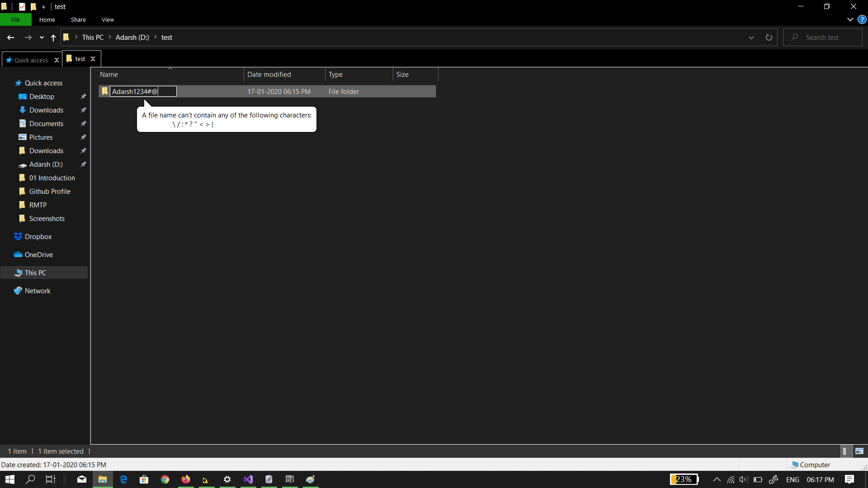868x488 pixels.
Task: Open VS Code from the taskbar
Action: click(x=248, y=479)
